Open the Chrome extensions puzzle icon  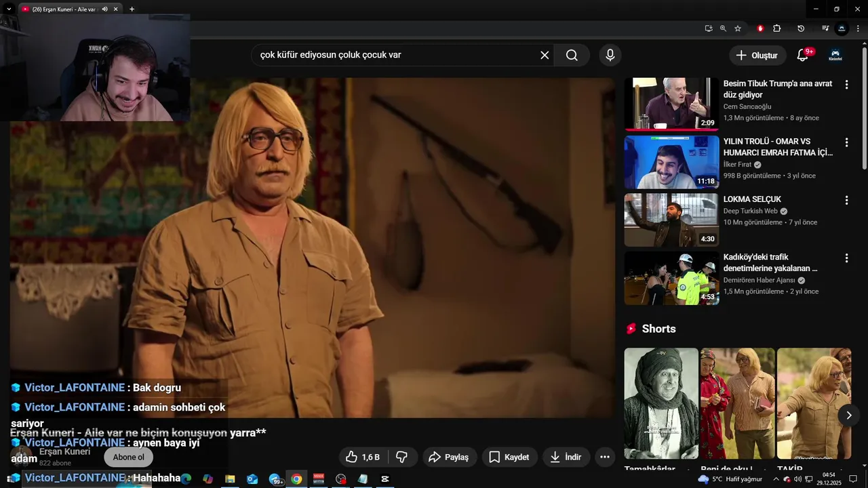(777, 28)
